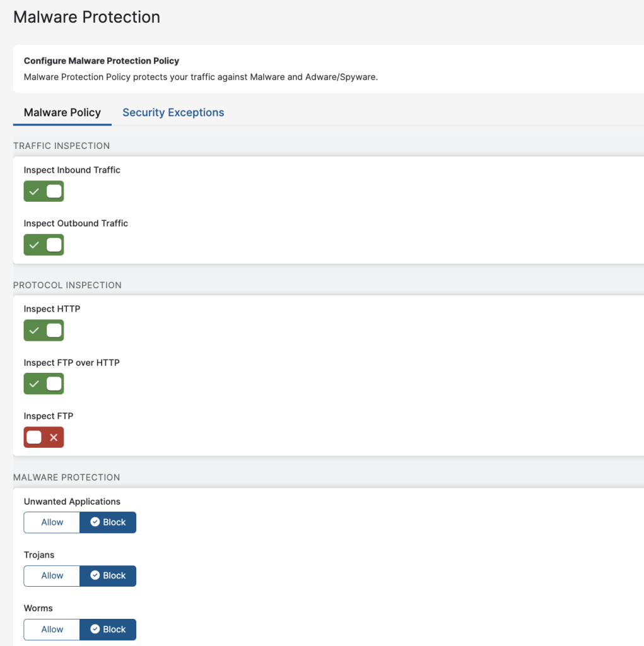This screenshot has height=646, width=644.
Task: Disable the Inspect Inbound Traffic toggle
Action: point(44,191)
